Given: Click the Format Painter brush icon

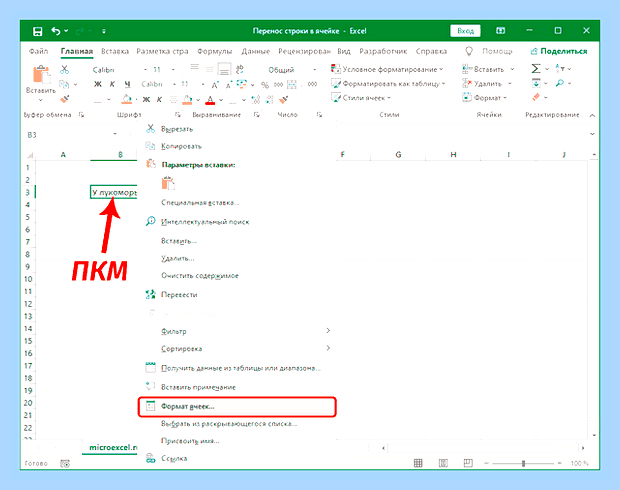Looking at the screenshot, I should 65,98.
